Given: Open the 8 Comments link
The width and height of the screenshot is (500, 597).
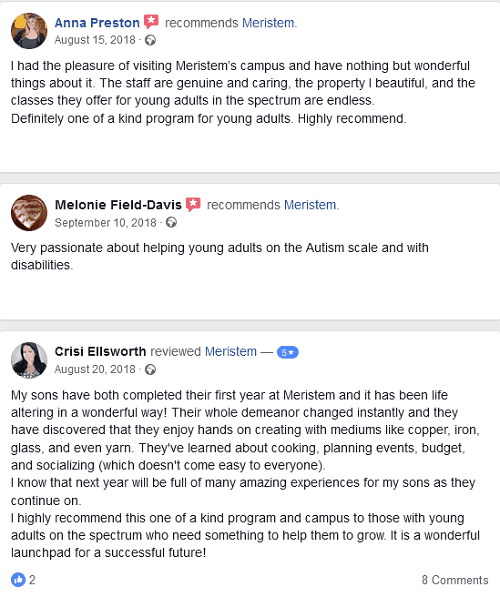Looking at the screenshot, I should [x=455, y=580].
